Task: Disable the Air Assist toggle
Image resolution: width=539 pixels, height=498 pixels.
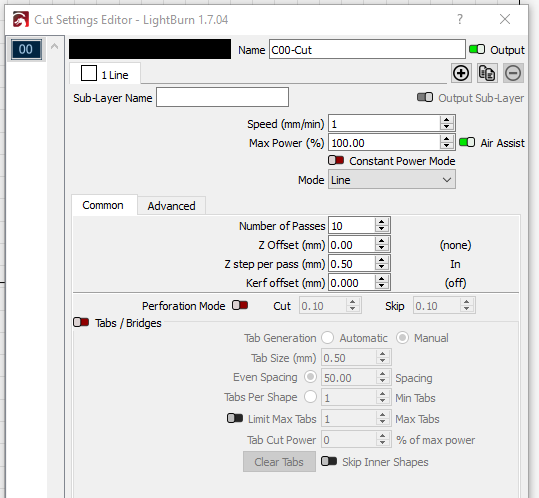Action: point(467,142)
